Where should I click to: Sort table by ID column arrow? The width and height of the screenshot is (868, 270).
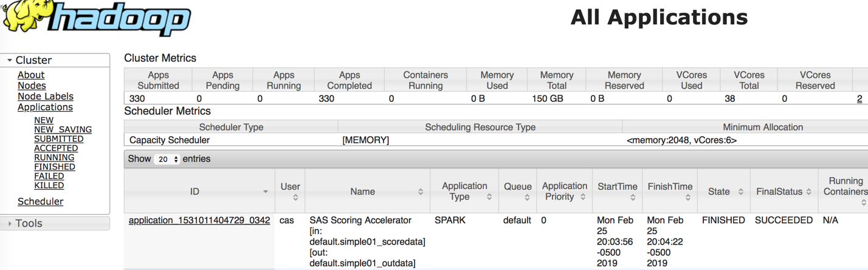[x=265, y=192]
